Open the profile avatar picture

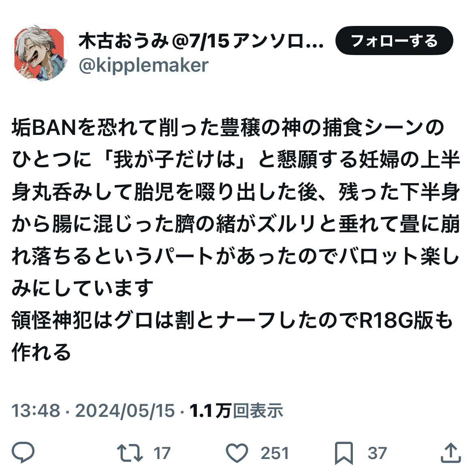coord(39,53)
